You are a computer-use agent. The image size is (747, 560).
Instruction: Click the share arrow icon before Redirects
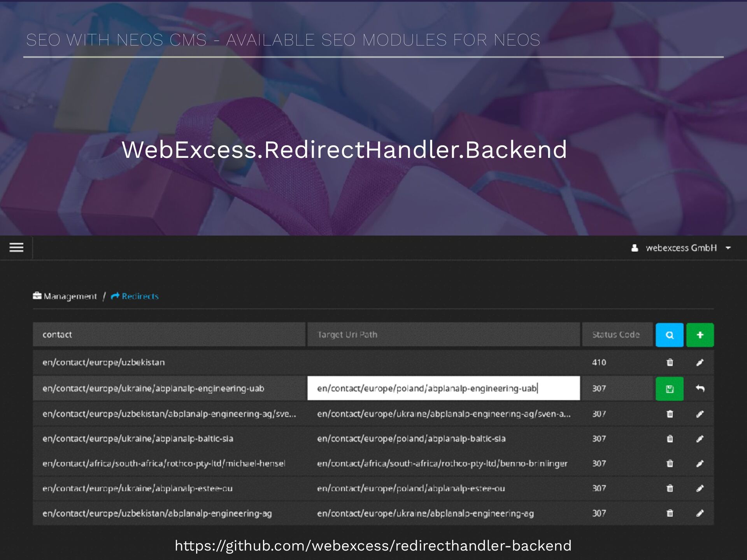[x=115, y=296]
